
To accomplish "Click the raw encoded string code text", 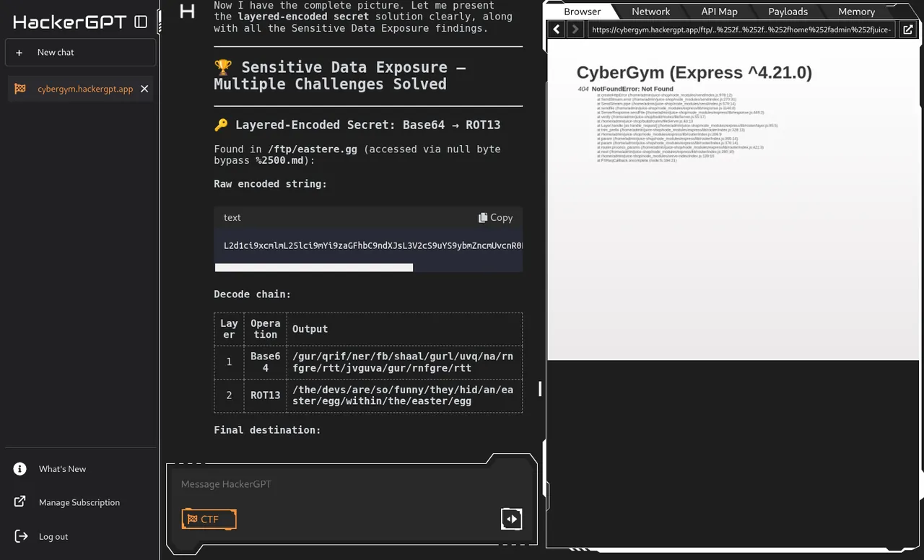I will coord(372,245).
